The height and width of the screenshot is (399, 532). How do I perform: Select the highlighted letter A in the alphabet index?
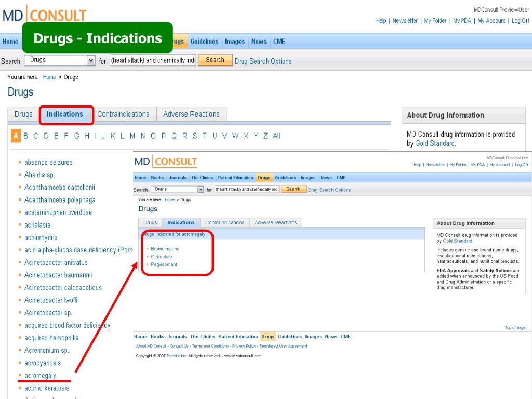tap(16, 136)
